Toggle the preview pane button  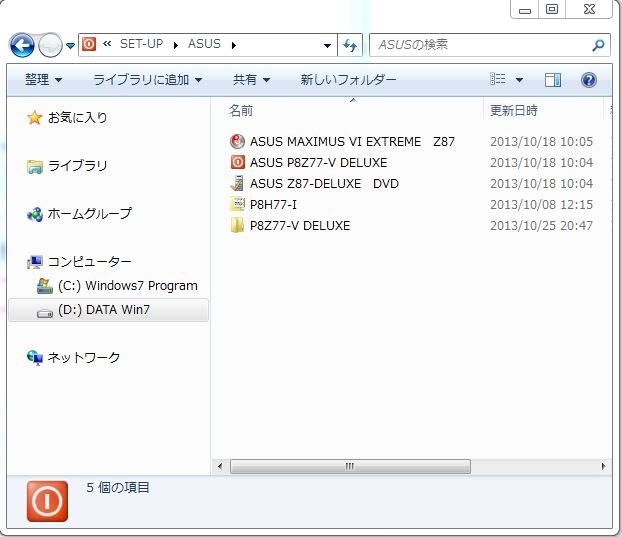click(x=553, y=80)
